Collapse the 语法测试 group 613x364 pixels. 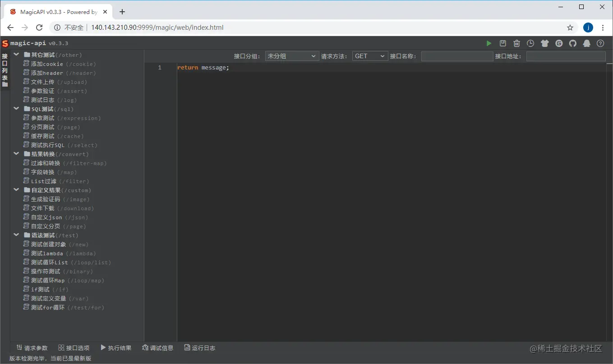pos(16,235)
